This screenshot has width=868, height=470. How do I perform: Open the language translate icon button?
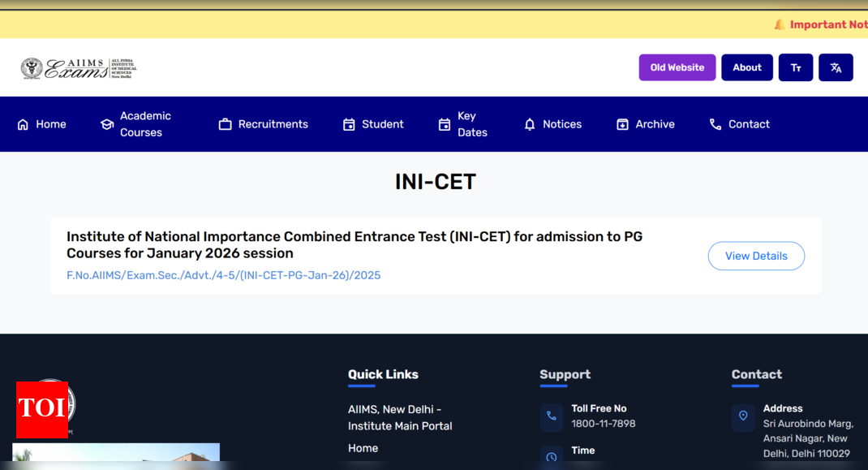point(836,67)
